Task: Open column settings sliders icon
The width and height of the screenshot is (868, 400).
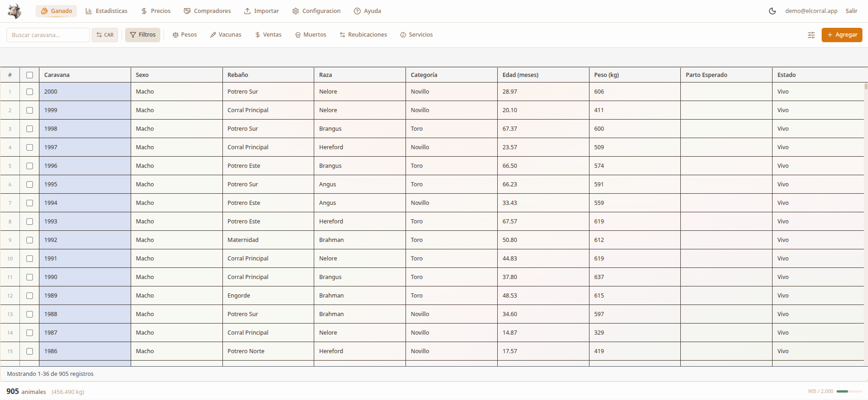Action: point(811,35)
